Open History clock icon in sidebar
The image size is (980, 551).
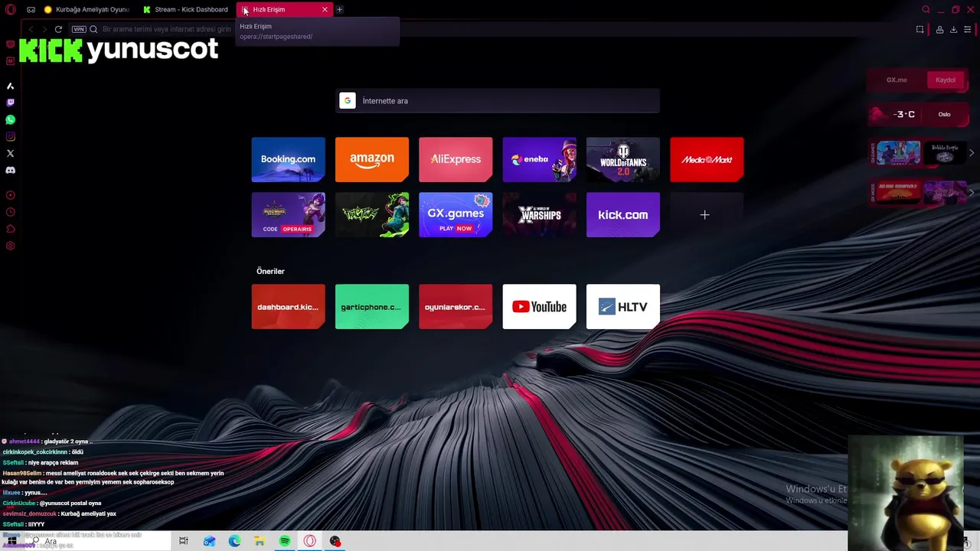click(x=10, y=212)
